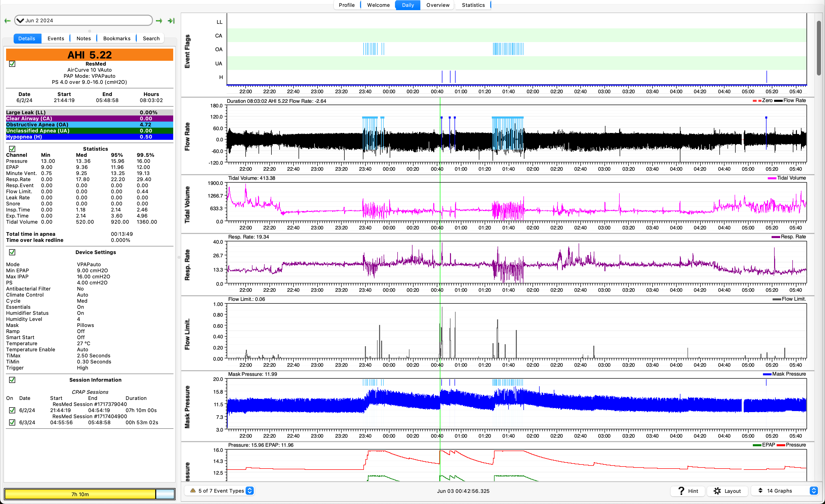Click the yellow 7h 10m session bar
The width and height of the screenshot is (825, 504).
click(80, 494)
